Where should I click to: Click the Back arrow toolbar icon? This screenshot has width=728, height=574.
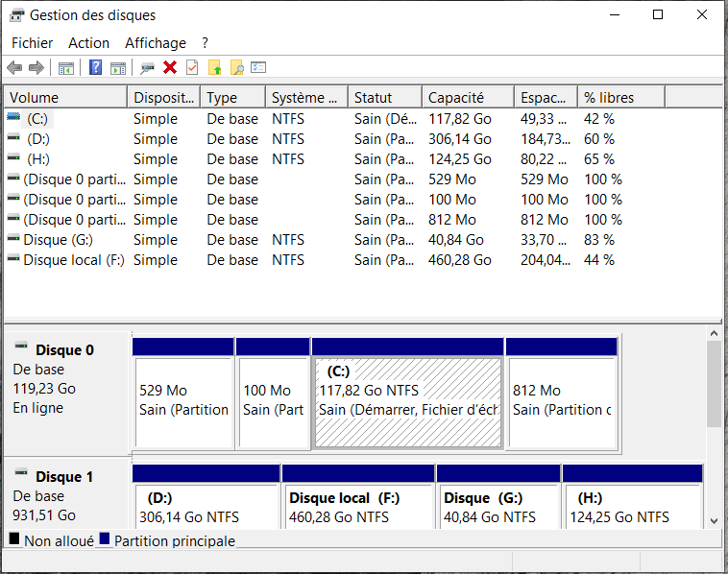14,67
